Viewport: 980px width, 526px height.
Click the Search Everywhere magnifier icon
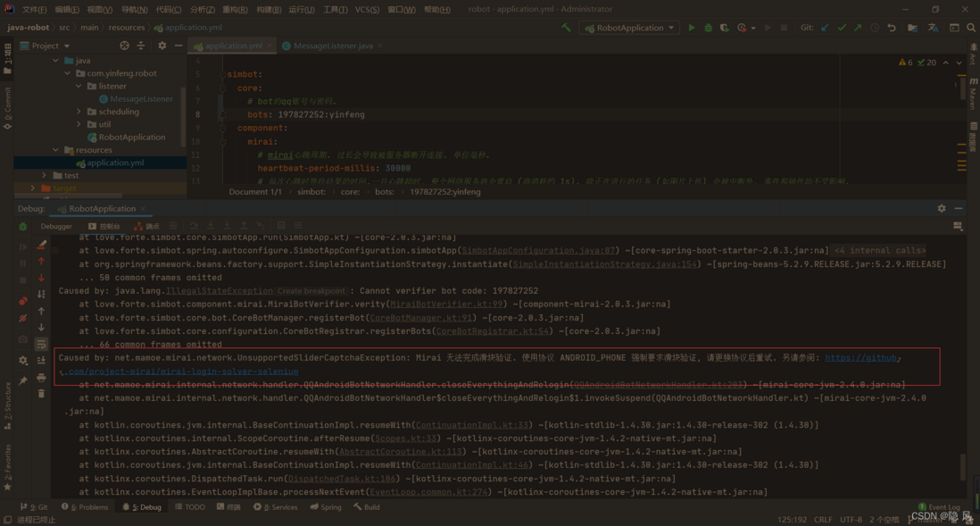pyautogui.click(x=970, y=28)
